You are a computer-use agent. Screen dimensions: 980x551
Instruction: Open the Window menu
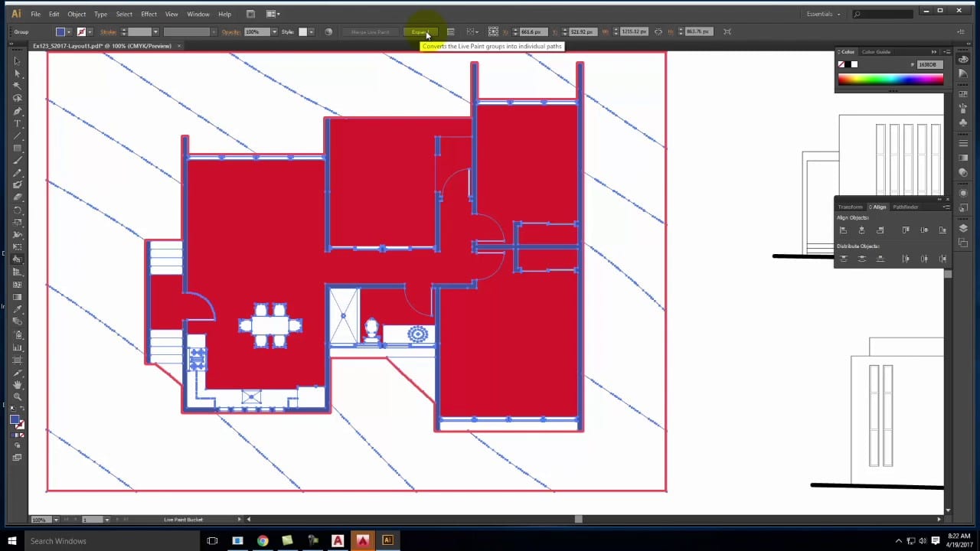(x=198, y=14)
